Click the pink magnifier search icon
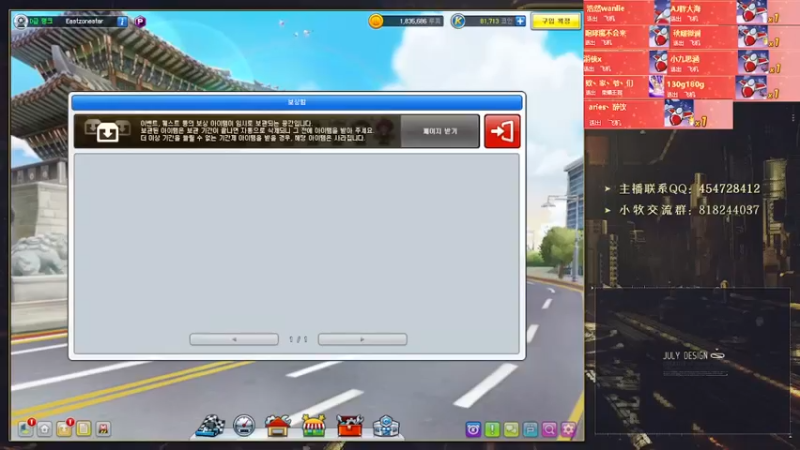Viewport: 800px width, 450px height. [549, 430]
